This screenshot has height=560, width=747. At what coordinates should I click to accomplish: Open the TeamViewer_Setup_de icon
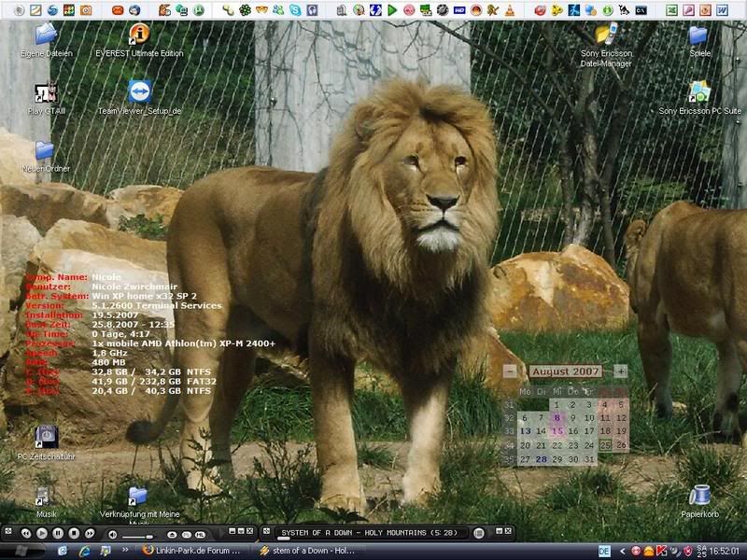(x=138, y=92)
